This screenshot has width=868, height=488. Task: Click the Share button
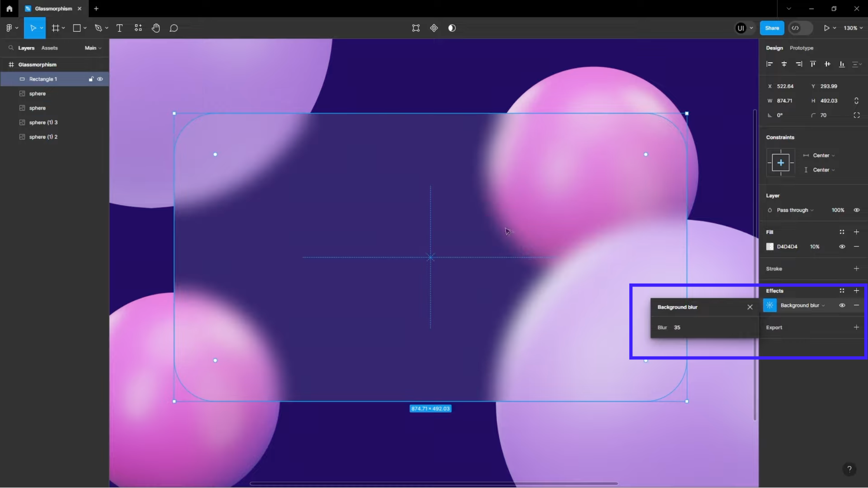[772, 28]
